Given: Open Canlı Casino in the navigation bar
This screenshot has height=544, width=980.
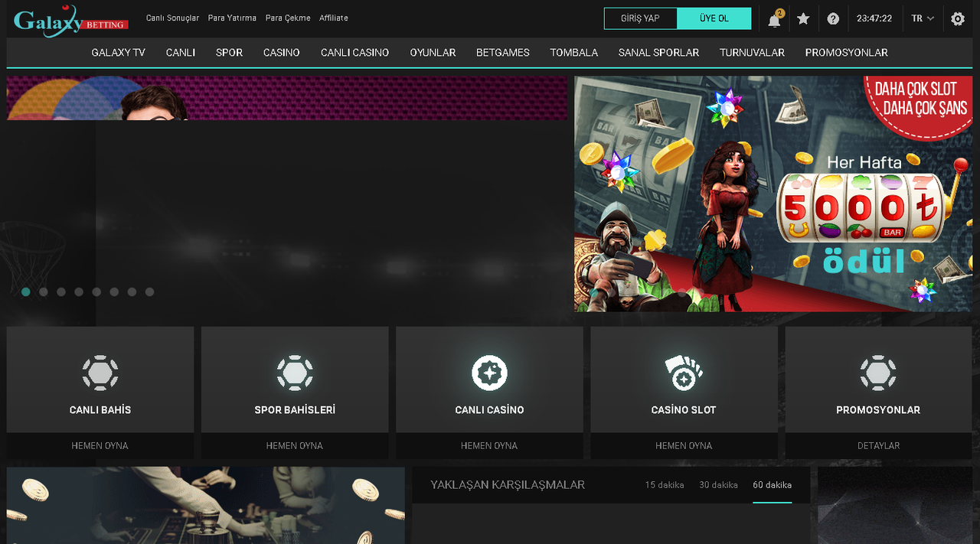Looking at the screenshot, I should pyautogui.click(x=354, y=53).
